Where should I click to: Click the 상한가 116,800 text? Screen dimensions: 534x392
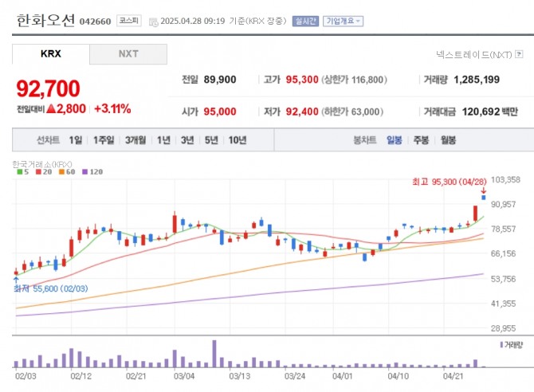[354, 80]
